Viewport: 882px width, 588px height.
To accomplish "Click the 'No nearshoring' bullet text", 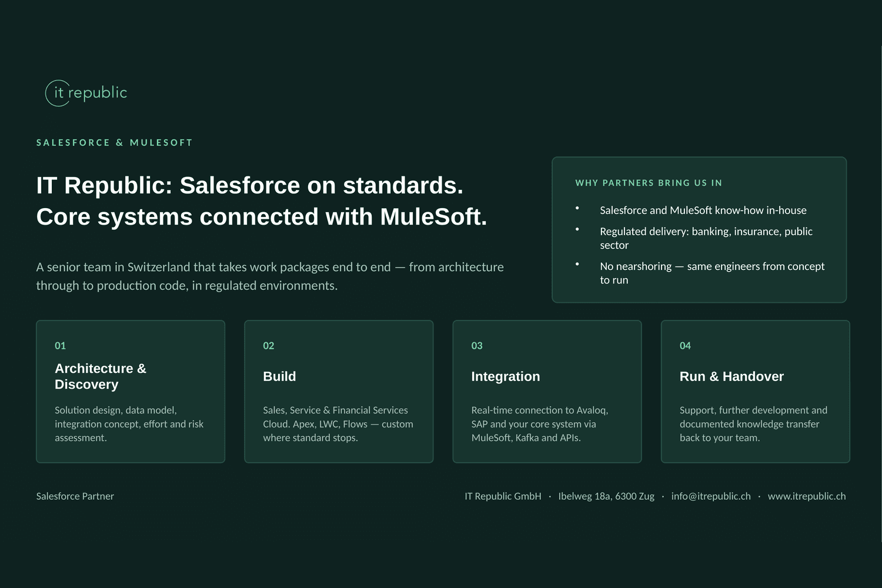I will [x=712, y=273].
